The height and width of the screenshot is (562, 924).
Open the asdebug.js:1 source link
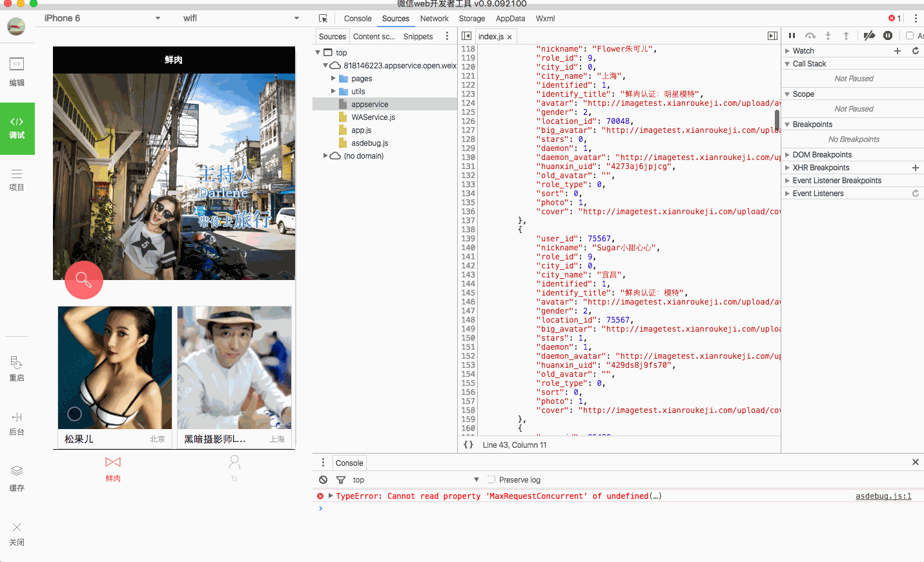(x=883, y=496)
